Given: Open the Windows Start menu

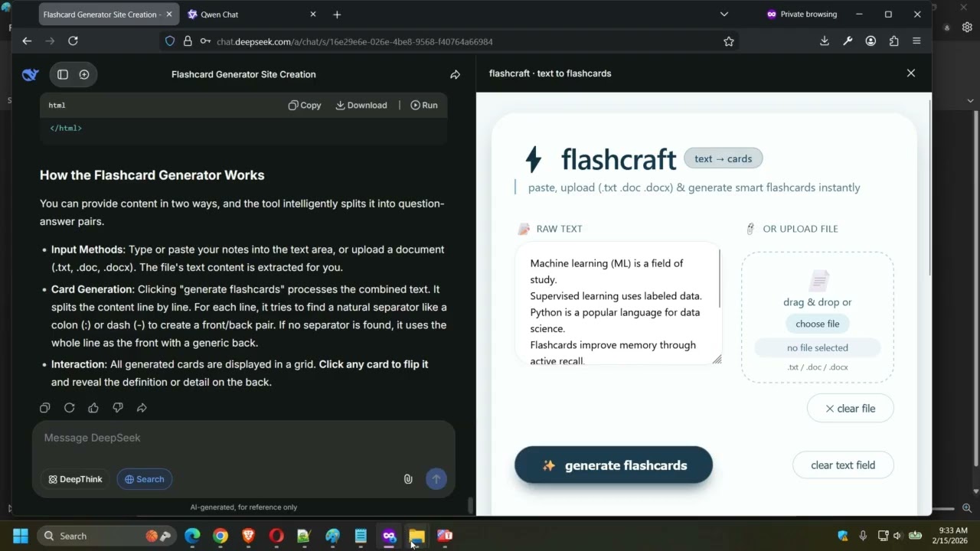Looking at the screenshot, I should click(21, 536).
